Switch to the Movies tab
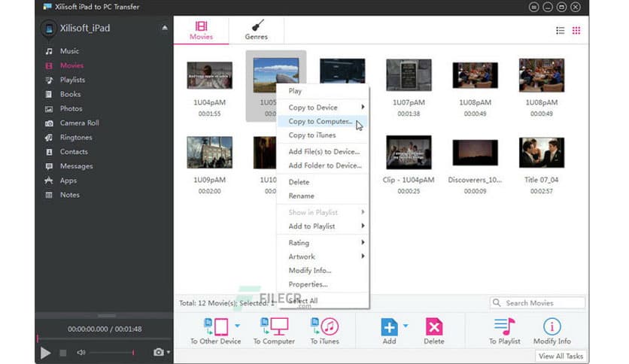Viewport: 629px width, 364px height. [201, 31]
